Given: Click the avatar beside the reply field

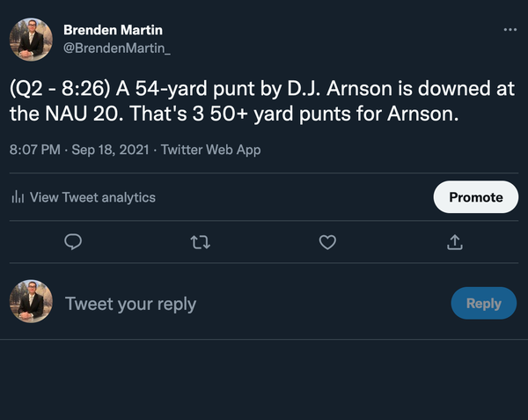Looking at the screenshot, I should 32,304.
